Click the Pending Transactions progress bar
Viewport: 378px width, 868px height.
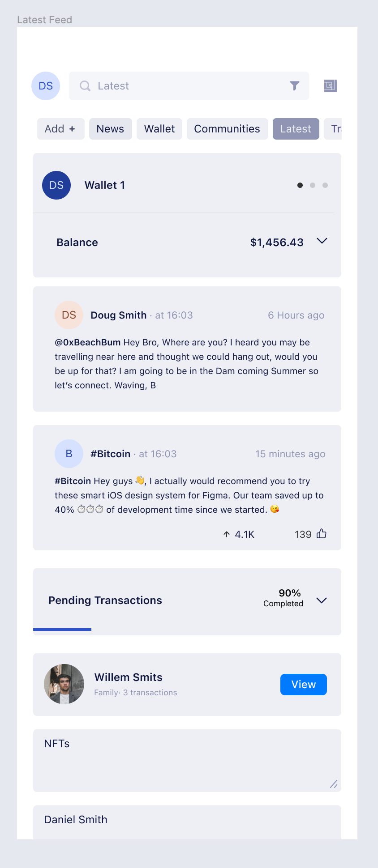click(x=62, y=630)
